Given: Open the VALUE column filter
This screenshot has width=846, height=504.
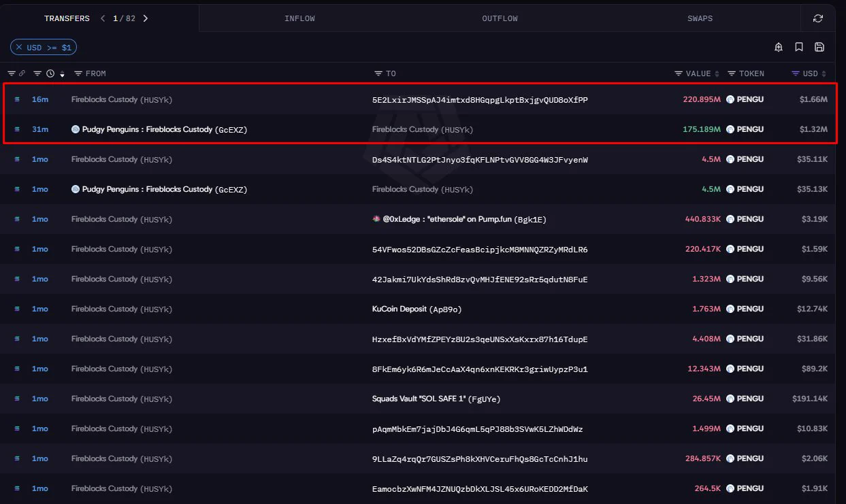Looking at the screenshot, I should pyautogui.click(x=679, y=73).
